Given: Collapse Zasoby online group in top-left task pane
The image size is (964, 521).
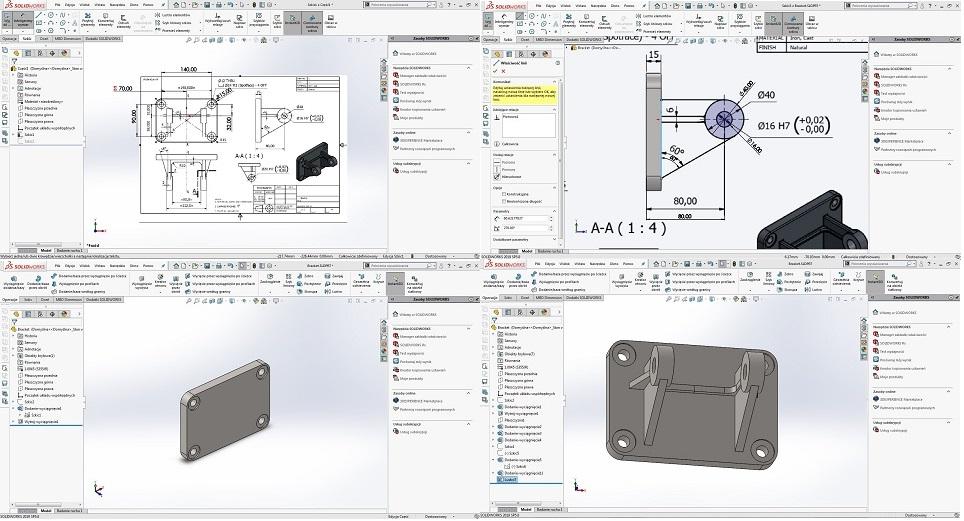Looking at the screenshot, I should click(x=468, y=132).
